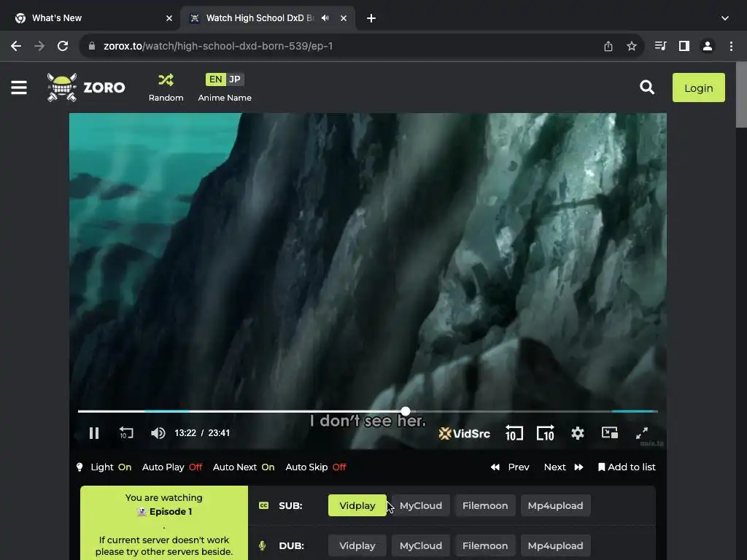The height and width of the screenshot is (560, 747).
Task: Click the VidSrc logo in player
Action: coord(465,434)
